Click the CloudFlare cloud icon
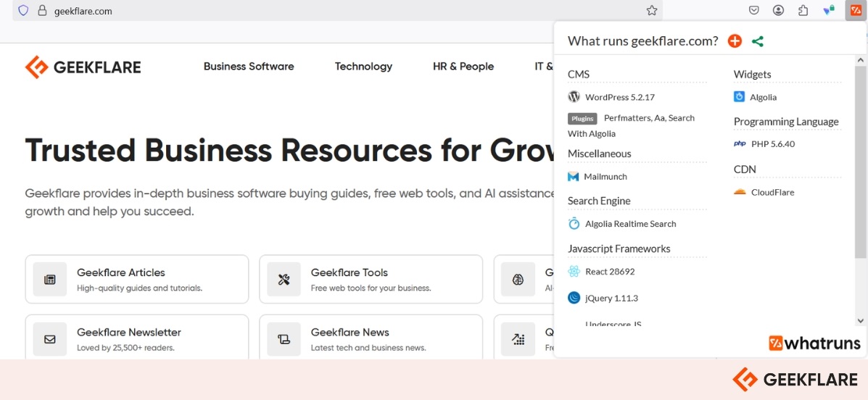 (x=740, y=193)
